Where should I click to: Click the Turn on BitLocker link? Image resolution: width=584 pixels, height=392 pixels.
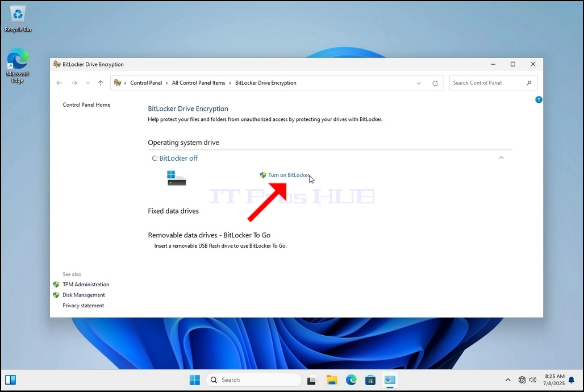pyautogui.click(x=289, y=175)
